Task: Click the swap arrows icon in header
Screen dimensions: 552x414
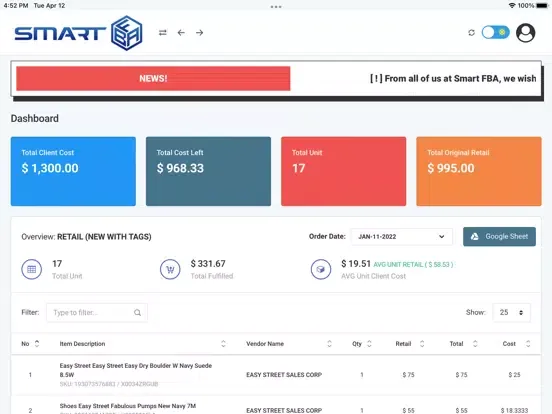Action: [x=162, y=33]
